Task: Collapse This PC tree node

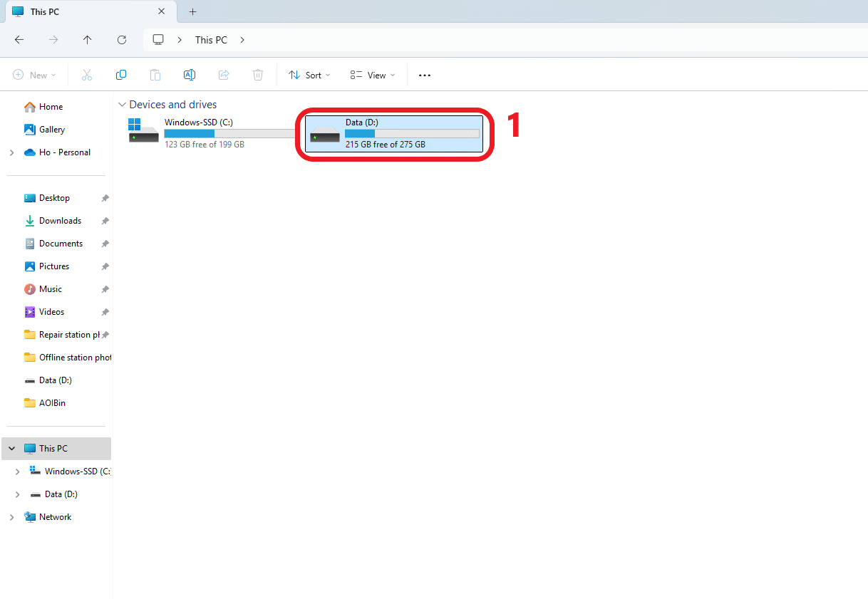Action: coord(11,449)
